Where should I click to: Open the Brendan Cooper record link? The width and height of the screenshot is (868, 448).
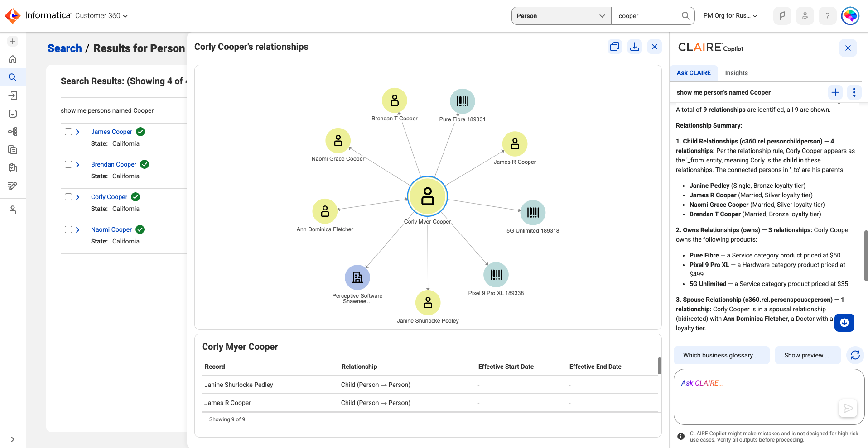coord(114,164)
